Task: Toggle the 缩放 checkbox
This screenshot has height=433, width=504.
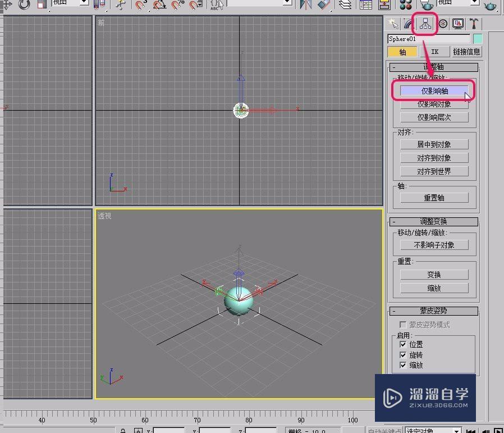Action: (403, 365)
